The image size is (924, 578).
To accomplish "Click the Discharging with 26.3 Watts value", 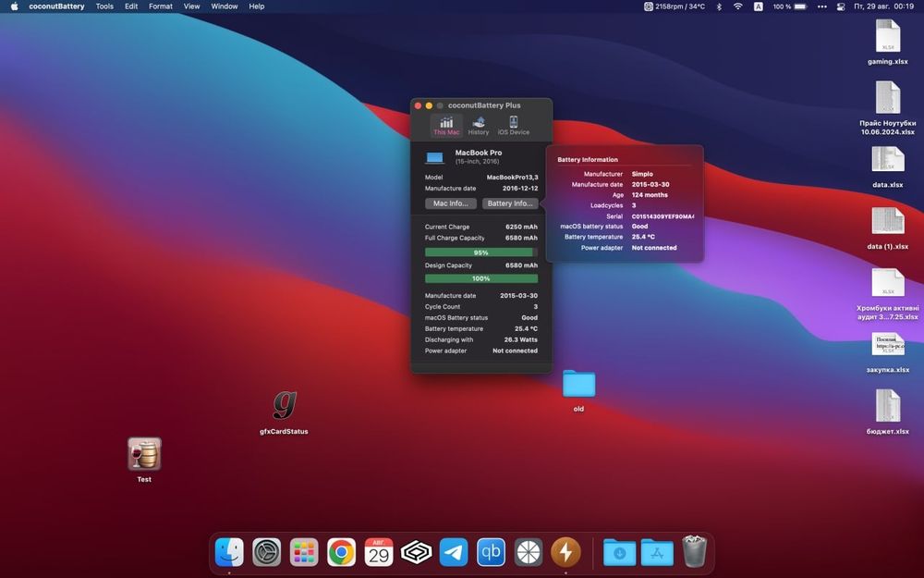I will [x=520, y=340].
